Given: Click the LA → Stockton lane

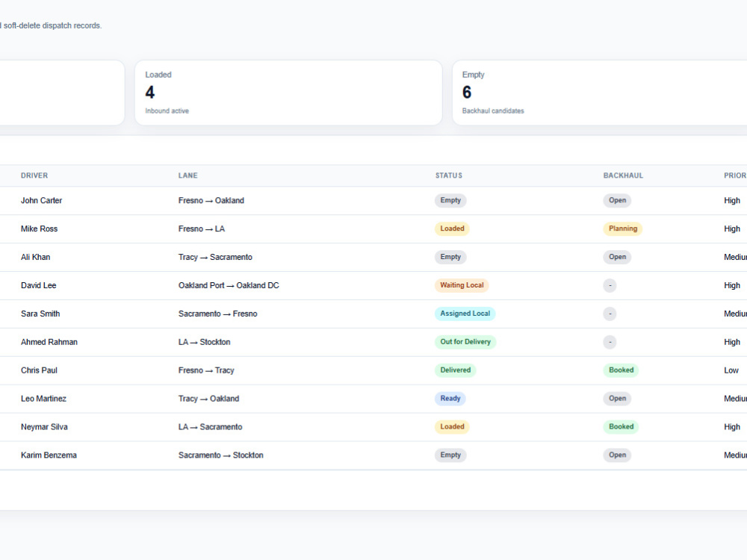Looking at the screenshot, I should point(205,342).
